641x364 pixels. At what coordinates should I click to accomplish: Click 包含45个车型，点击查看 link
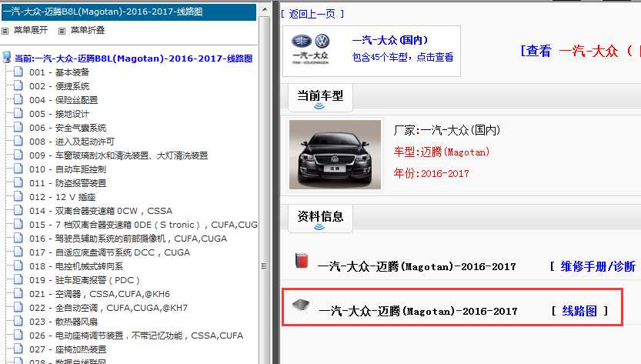pyautogui.click(x=402, y=57)
